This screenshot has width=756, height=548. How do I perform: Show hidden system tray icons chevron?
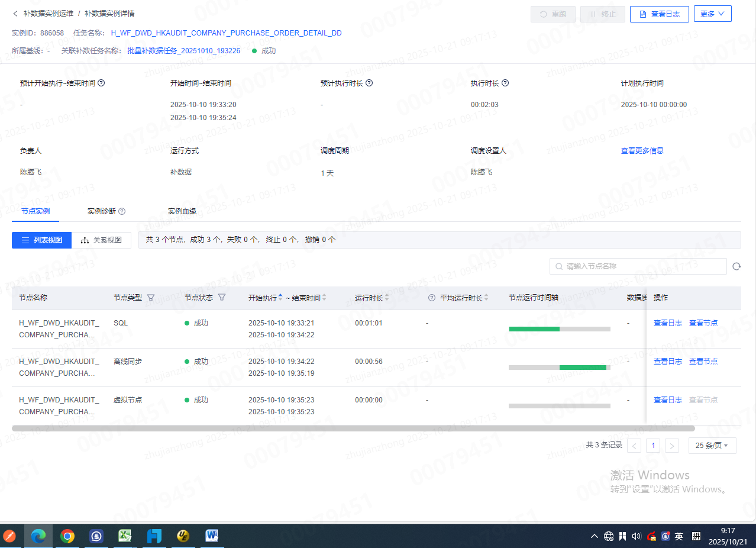[594, 536]
